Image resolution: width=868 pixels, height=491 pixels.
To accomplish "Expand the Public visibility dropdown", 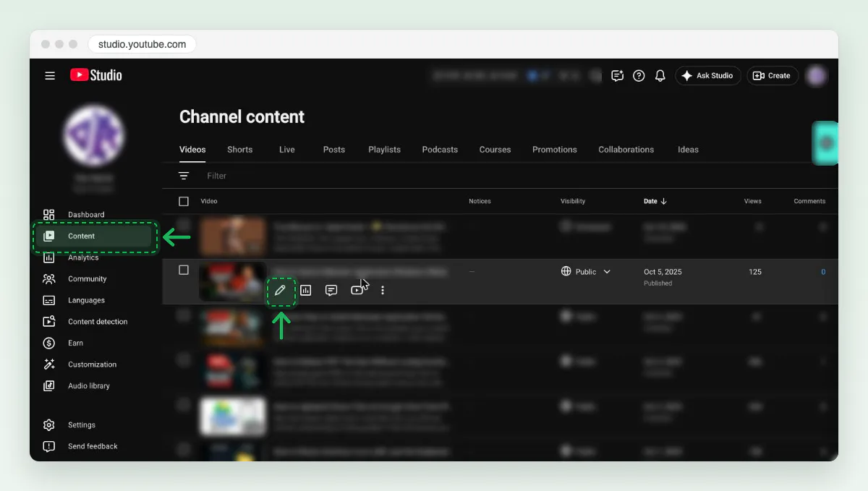I will coord(607,272).
